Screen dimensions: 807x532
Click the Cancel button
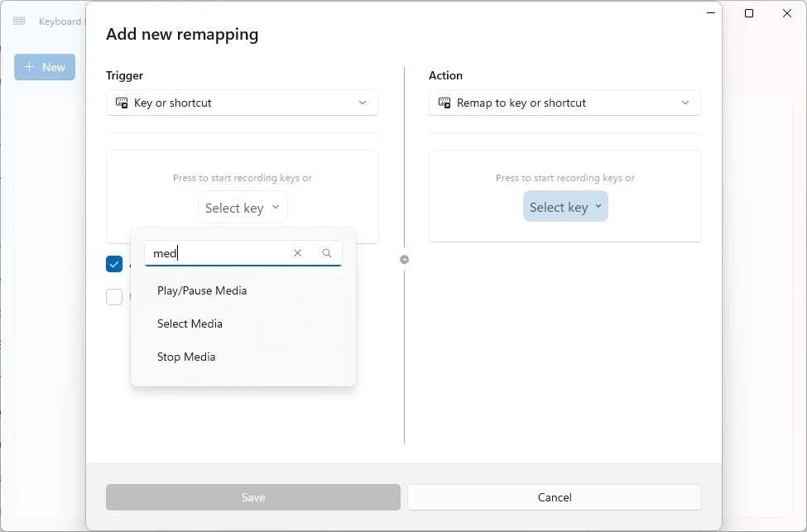(x=555, y=497)
